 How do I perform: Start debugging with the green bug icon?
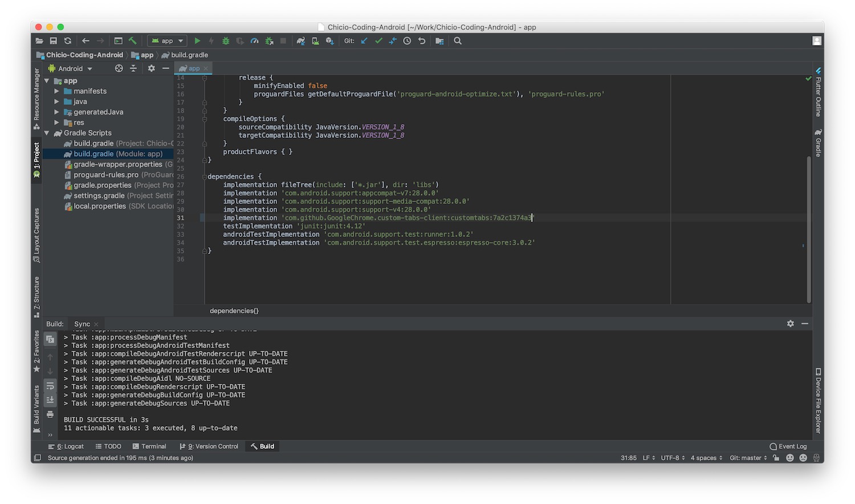226,41
